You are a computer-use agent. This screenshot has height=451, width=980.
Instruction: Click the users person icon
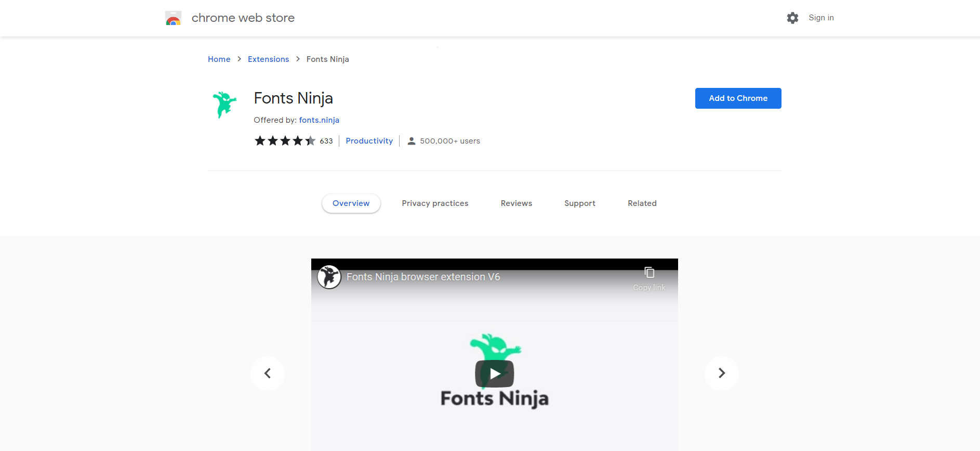coord(412,141)
